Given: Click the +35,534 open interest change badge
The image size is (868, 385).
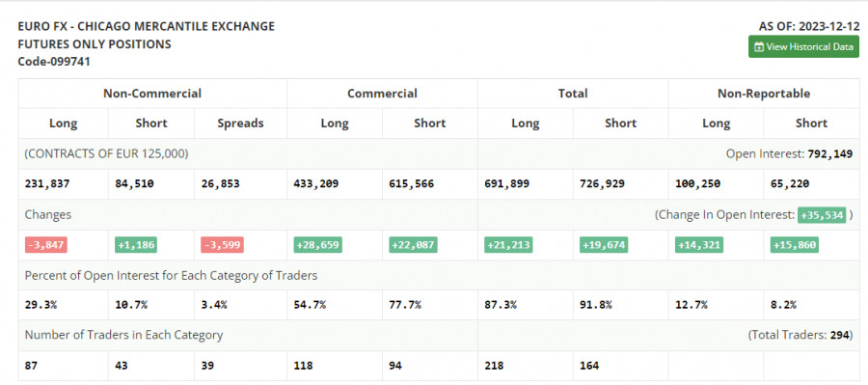Looking at the screenshot, I should (822, 215).
